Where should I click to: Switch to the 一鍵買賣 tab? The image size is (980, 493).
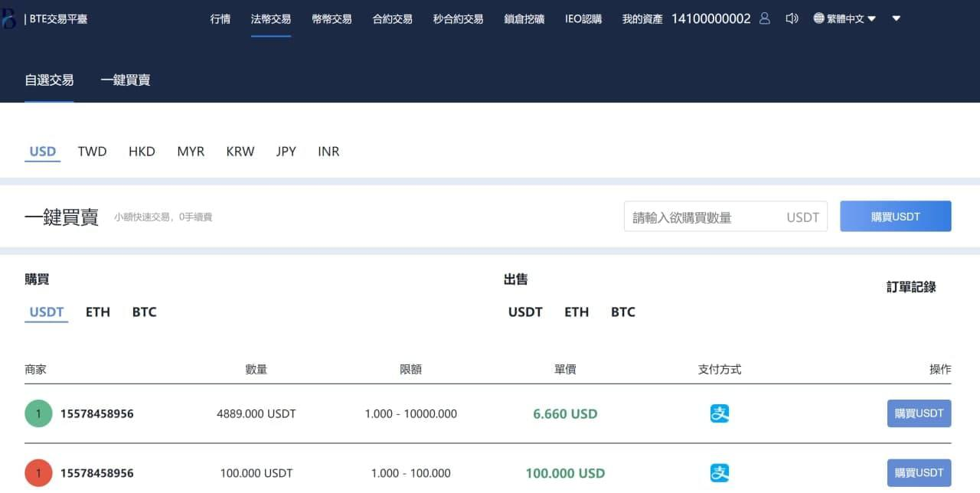point(126,80)
